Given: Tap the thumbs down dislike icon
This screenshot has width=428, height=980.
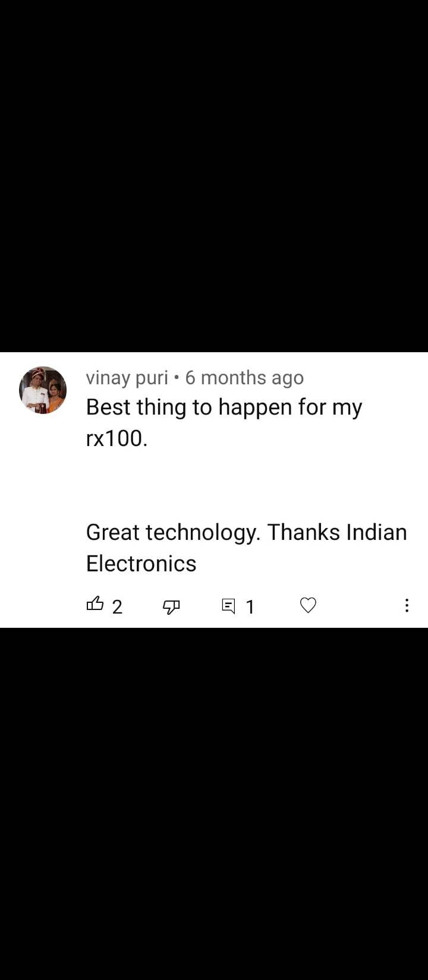Looking at the screenshot, I should point(171,606).
